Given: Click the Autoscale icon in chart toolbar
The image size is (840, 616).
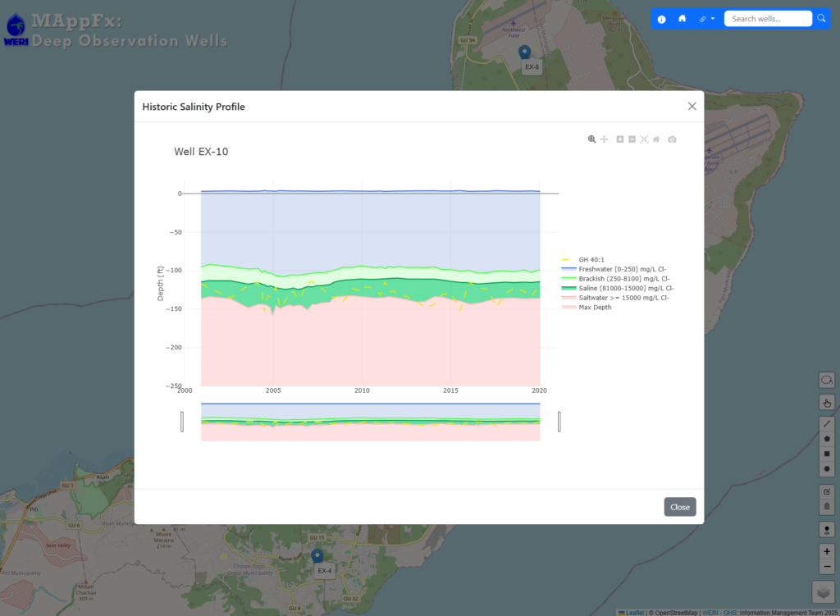Looking at the screenshot, I should [644, 139].
